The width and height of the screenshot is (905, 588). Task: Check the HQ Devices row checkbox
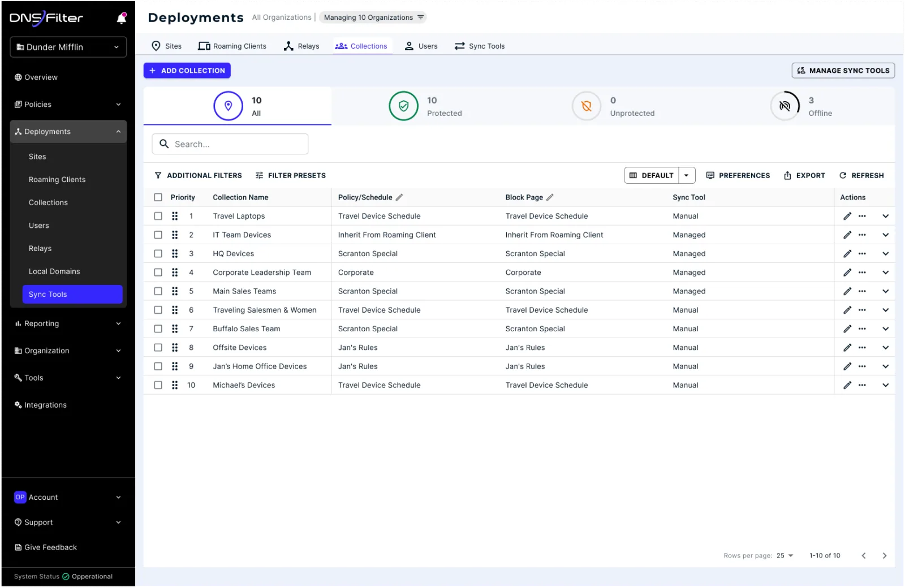pos(158,253)
